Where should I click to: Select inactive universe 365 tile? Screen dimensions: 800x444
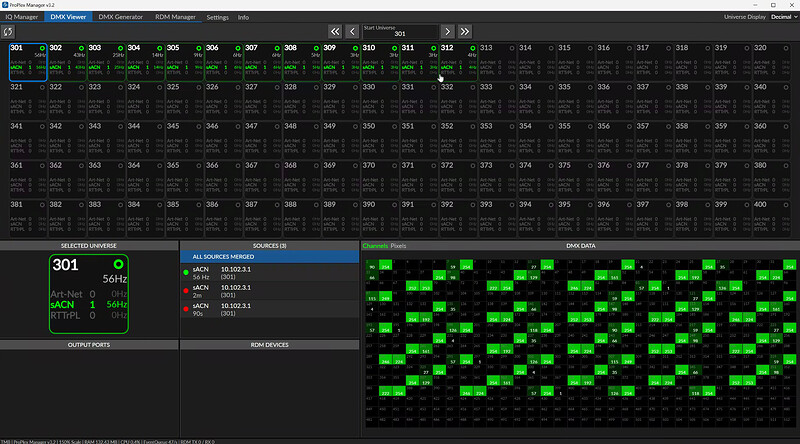[x=185, y=180]
